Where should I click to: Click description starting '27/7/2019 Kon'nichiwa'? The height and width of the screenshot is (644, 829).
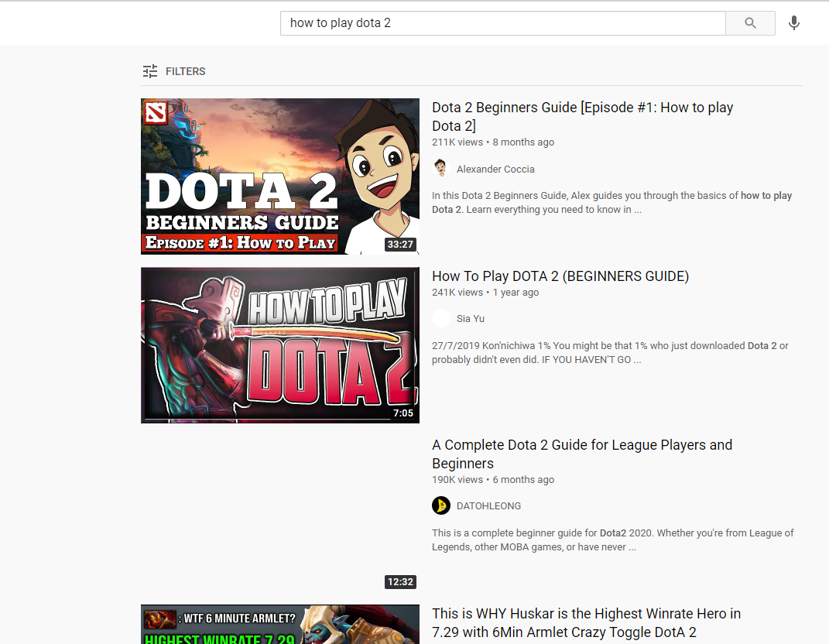(x=610, y=353)
